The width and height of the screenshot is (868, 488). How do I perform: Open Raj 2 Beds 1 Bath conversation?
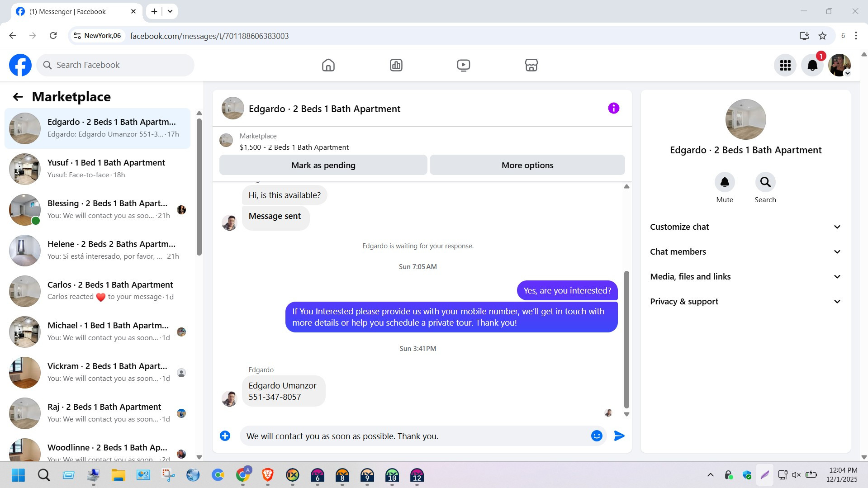[x=97, y=413]
